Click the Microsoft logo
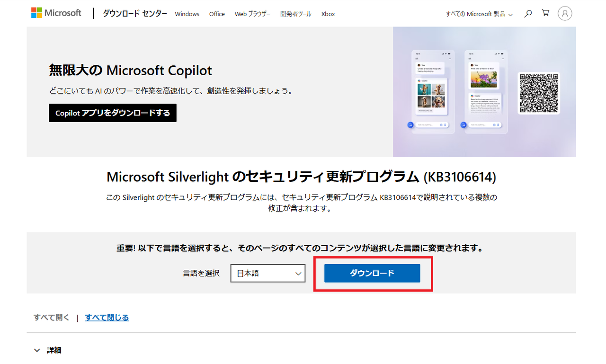The height and width of the screenshot is (364, 606). tap(56, 13)
